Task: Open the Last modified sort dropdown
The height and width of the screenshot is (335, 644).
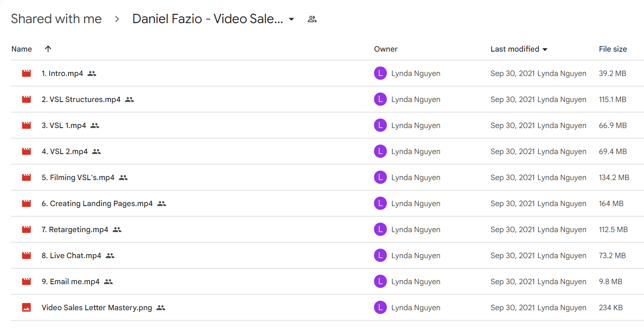Action: pos(519,49)
